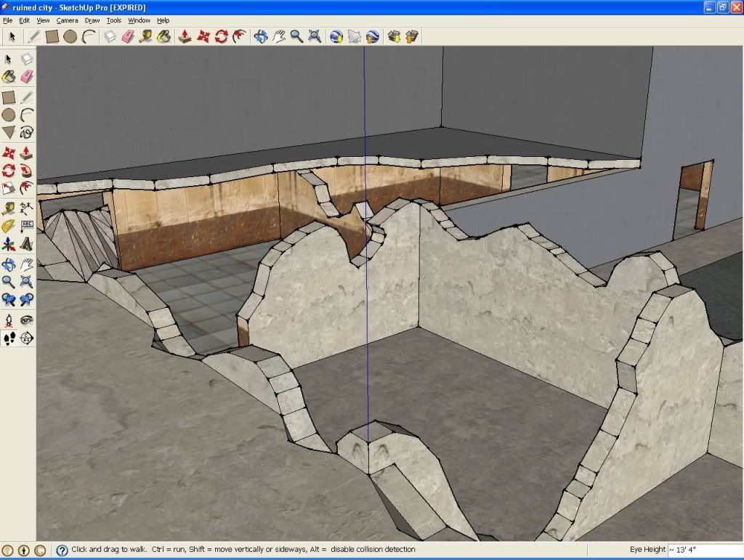744x560 pixels.
Task: Click Zoom Extents in the top toolbar
Action: [x=315, y=36]
